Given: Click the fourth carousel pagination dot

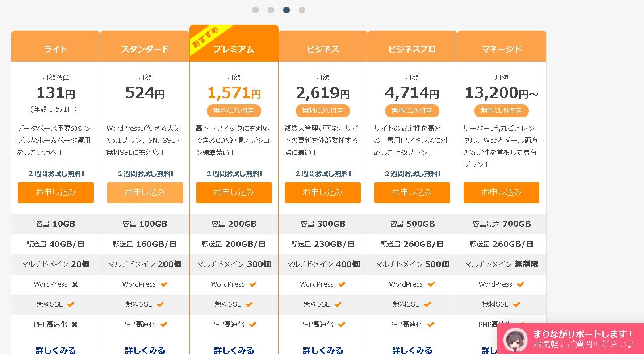Looking at the screenshot, I should point(302,10).
